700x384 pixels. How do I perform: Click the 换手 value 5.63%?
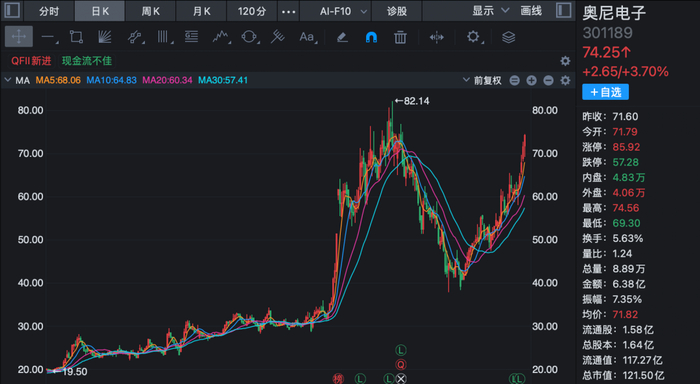(628, 238)
